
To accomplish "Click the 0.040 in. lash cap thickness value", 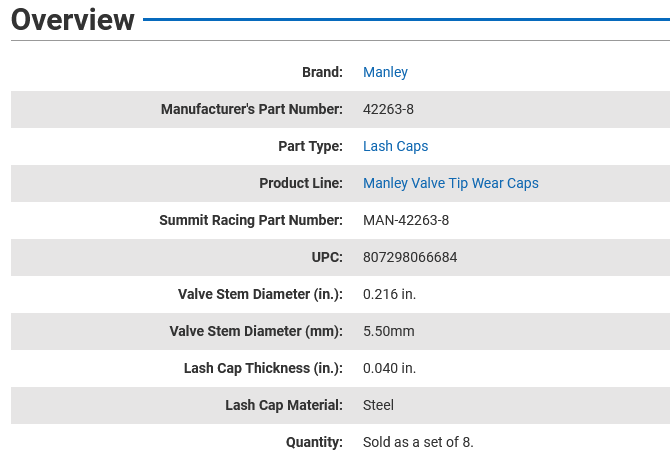I will (389, 368).
